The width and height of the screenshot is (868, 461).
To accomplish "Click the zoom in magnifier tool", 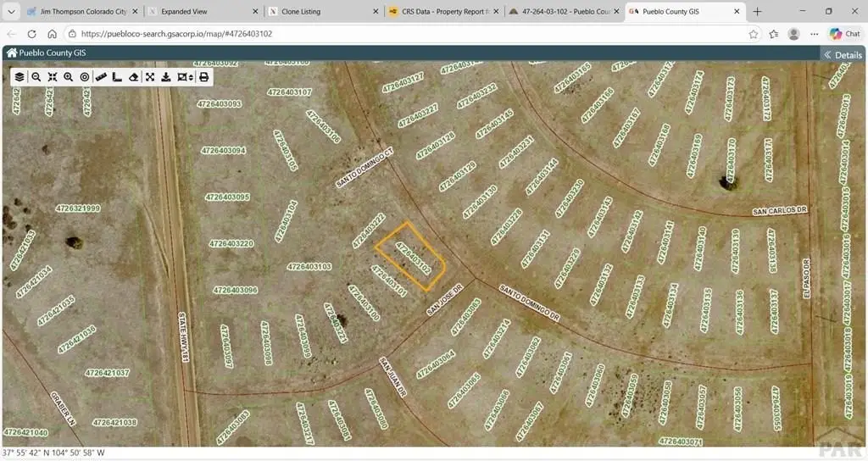I will pos(69,76).
